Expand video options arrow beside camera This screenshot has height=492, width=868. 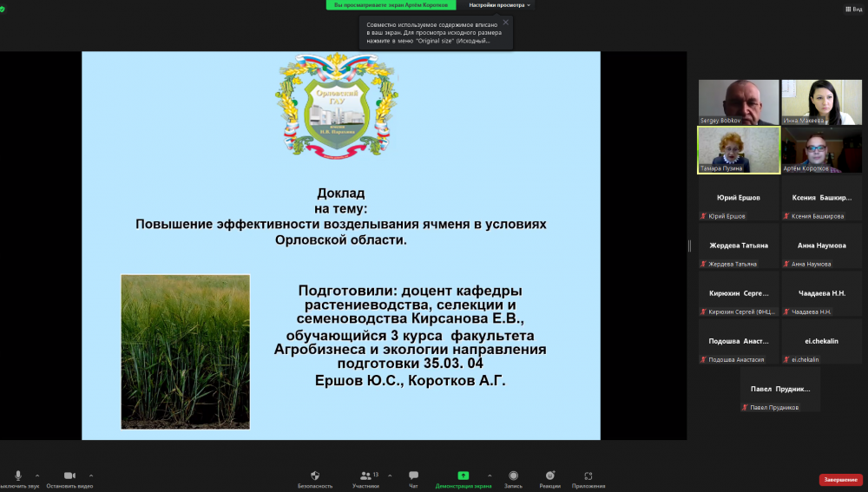click(91, 476)
